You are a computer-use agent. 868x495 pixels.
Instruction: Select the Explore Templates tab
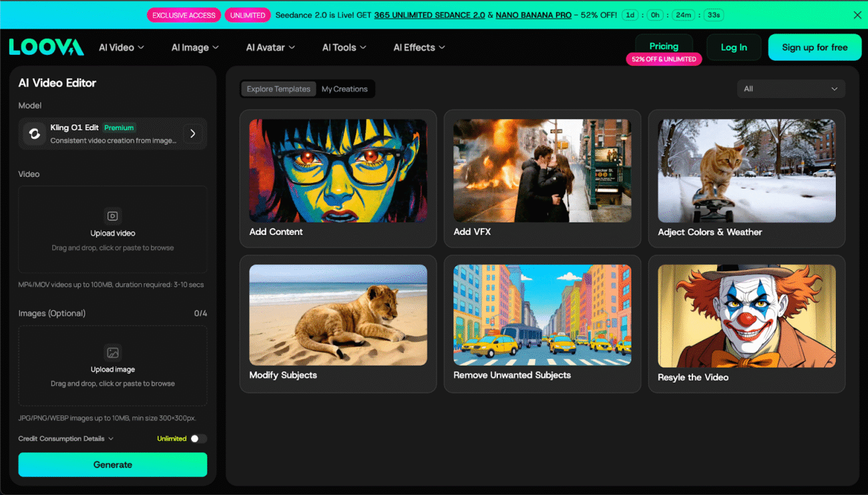(x=278, y=89)
